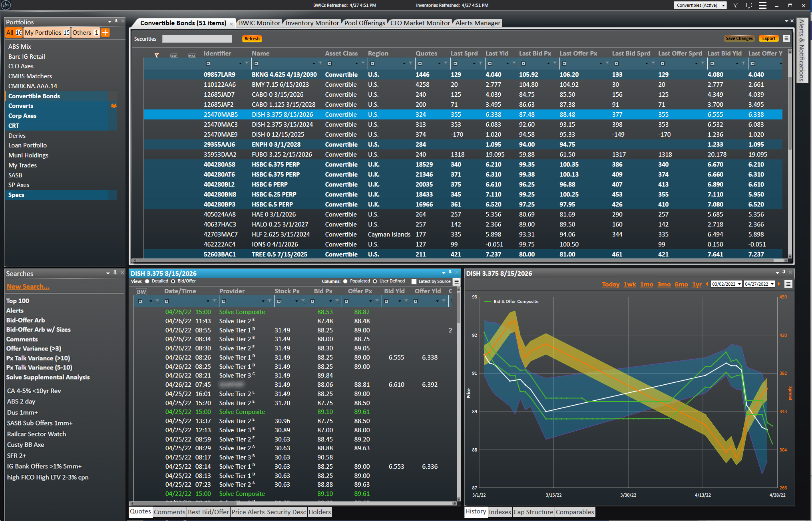Open the main hamburger menu in title bar
This screenshot has height=521, width=812.
[x=763, y=5]
